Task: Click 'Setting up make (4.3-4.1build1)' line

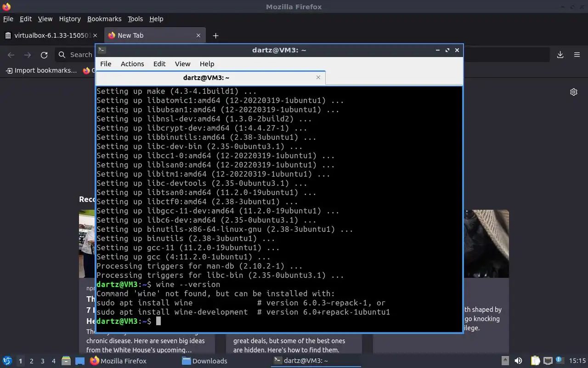Action: tap(176, 91)
